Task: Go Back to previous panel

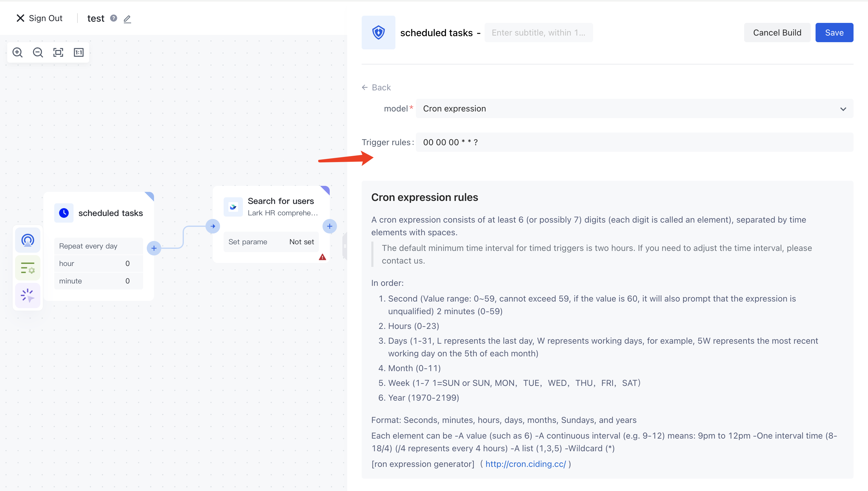Action: pos(376,87)
